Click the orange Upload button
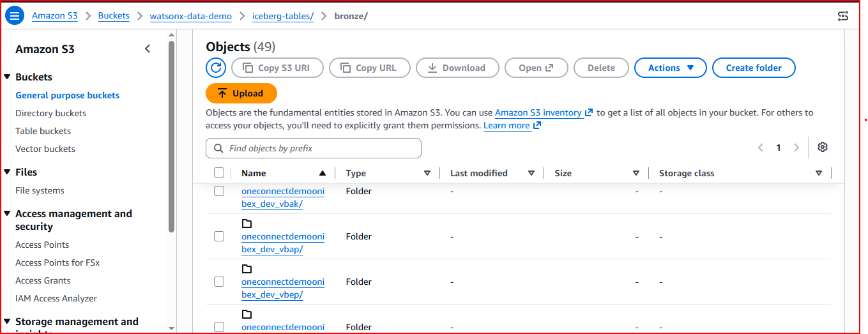 [x=241, y=93]
